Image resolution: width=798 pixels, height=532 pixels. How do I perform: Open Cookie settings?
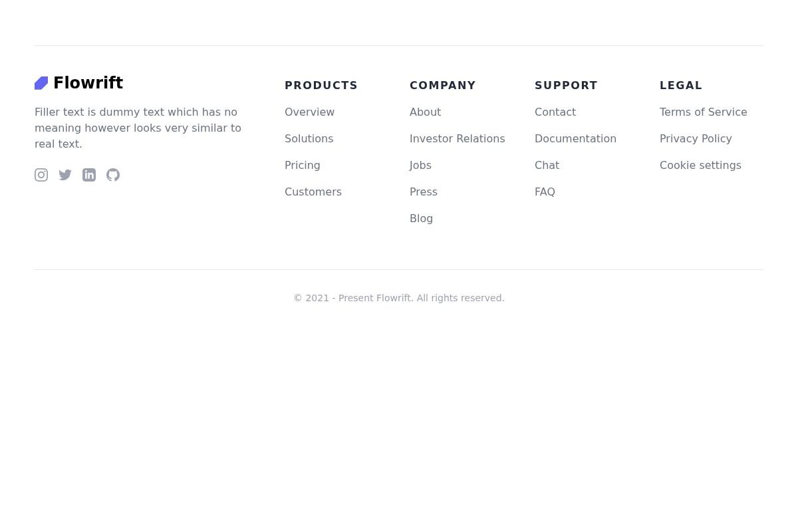(700, 165)
